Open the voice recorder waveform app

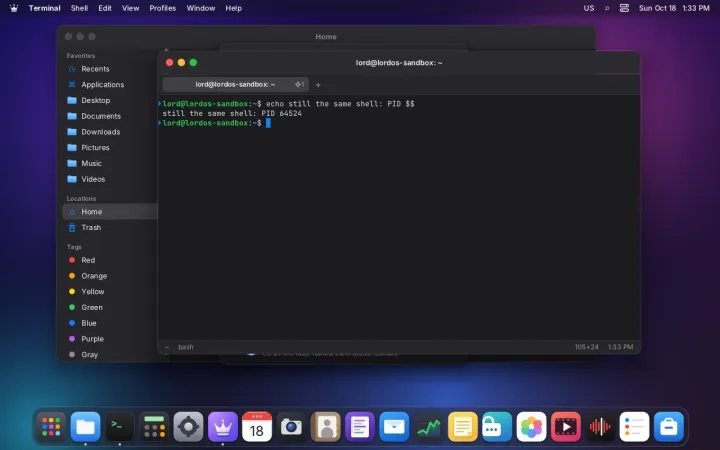[600, 427]
